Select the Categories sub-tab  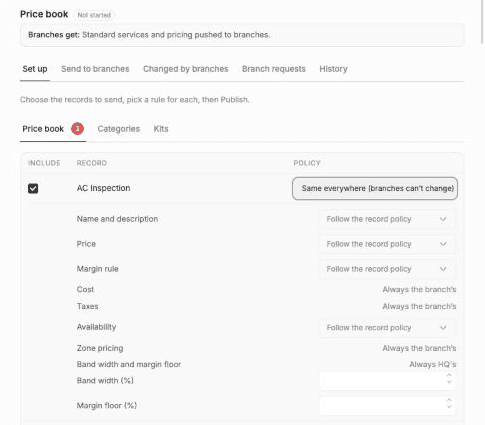pyautogui.click(x=119, y=129)
